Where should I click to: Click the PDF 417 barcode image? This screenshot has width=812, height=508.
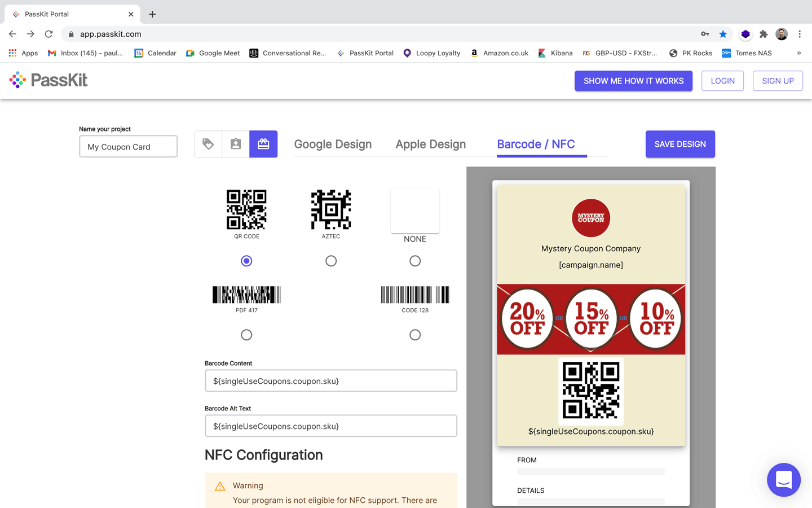click(x=246, y=295)
